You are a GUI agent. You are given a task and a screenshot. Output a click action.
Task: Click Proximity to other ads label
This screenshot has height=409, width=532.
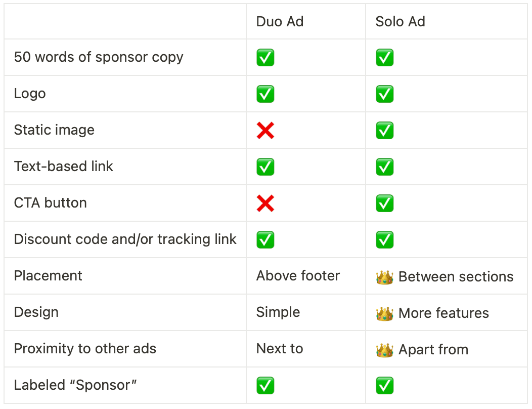(x=85, y=349)
